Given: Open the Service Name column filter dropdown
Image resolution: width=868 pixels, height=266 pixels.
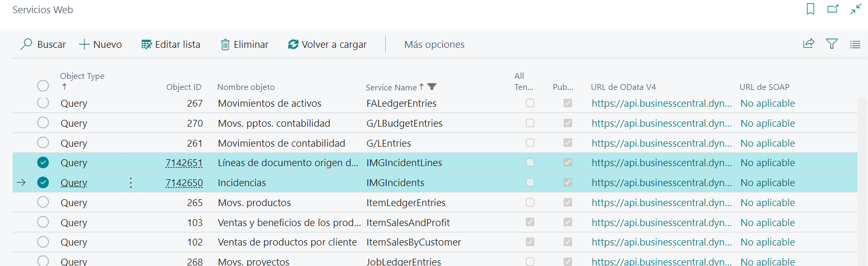Looking at the screenshot, I should [x=432, y=87].
